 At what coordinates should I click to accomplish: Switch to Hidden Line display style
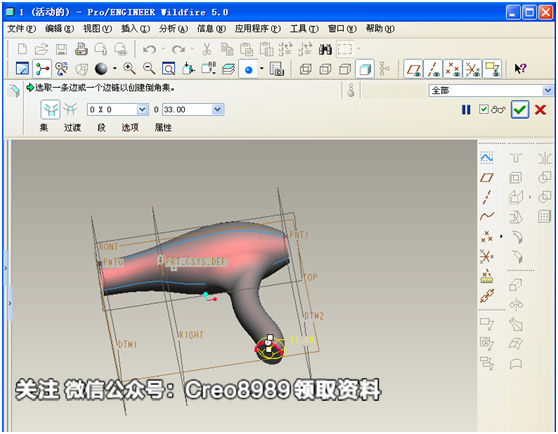click(x=325, y=69)
